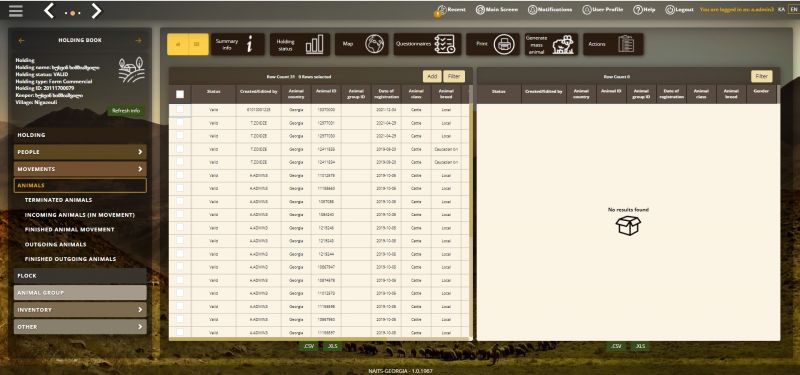Go to Main Screen
Screen dimensions: 800x375
coord(496,10)
